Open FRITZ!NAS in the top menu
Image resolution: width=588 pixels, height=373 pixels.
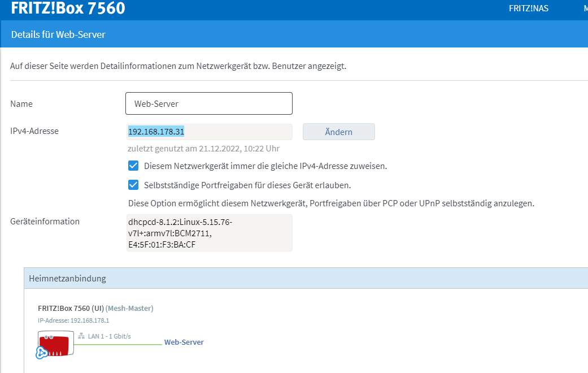click(x=528, y=8)
